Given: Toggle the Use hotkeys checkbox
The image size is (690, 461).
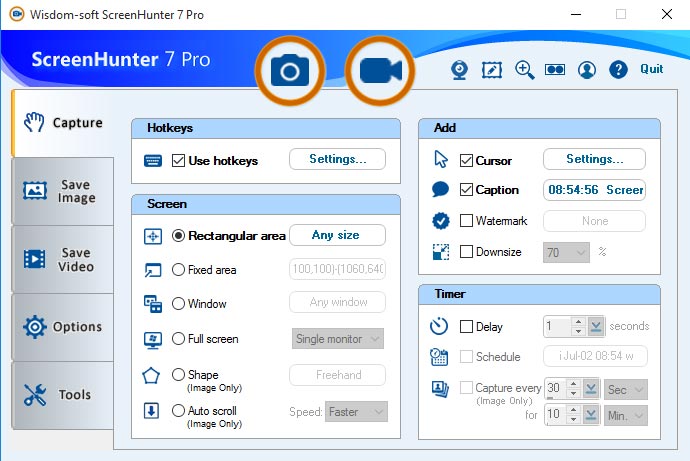Looking at the screenshot, I should pos(178,161).
